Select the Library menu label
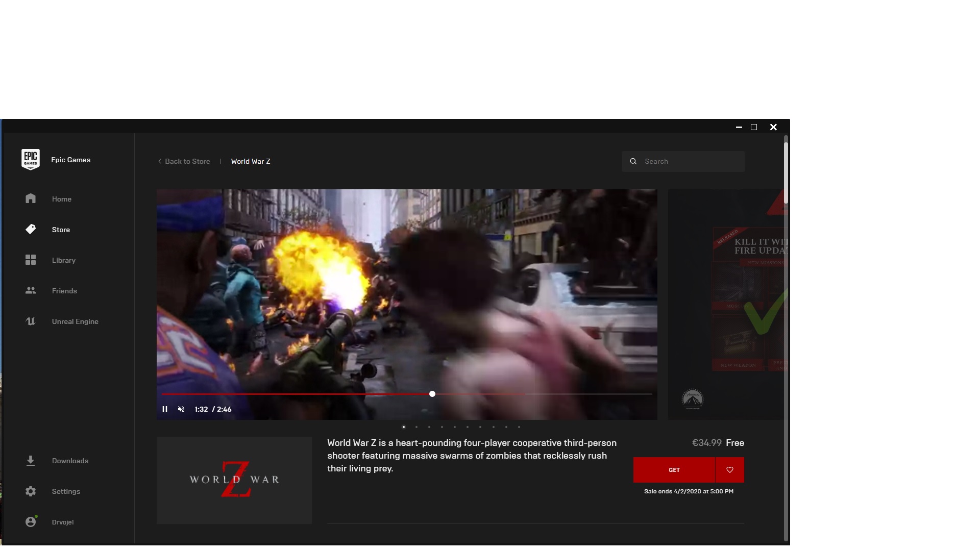The width and height of the screenshot is (980, 551). tap(64, 260)
